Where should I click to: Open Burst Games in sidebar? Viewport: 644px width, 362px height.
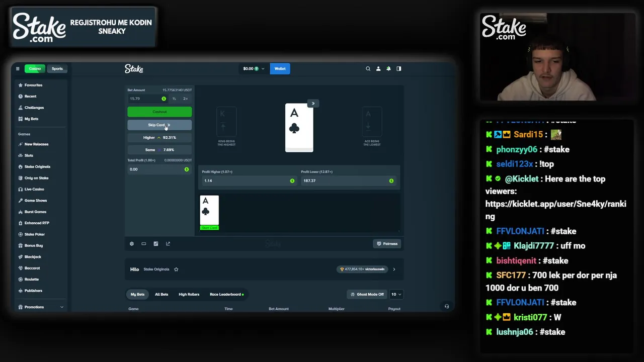[x=35, y=212]
